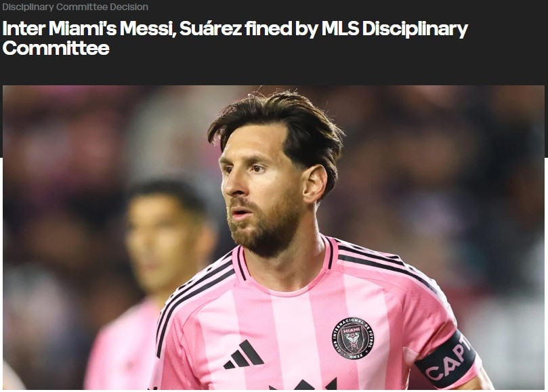Open the hero photo of Messi
This screenshot has height=392, width=548.
(274, 238)
